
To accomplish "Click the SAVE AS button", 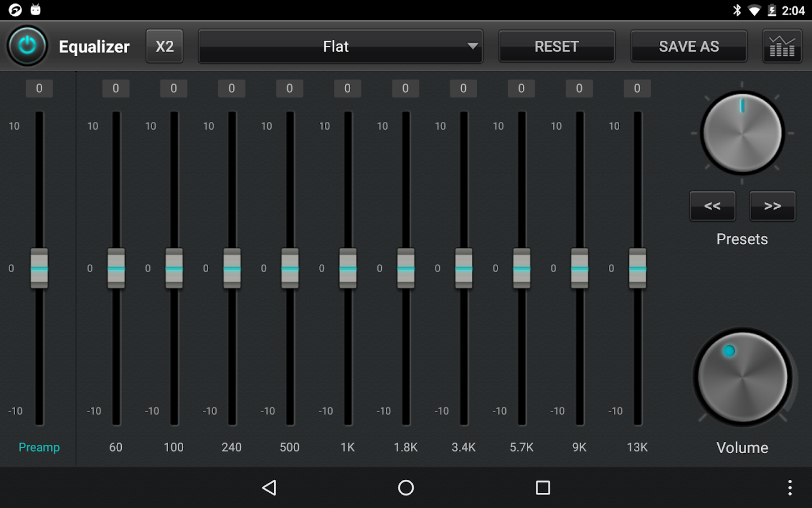I will tap(689, 46).
